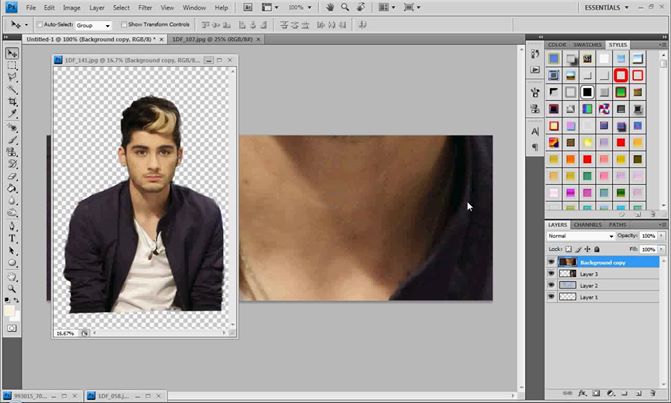This screenshot has width=671, height=403.
Task: Toggle Lock all padlock icon
Action: 597,249
